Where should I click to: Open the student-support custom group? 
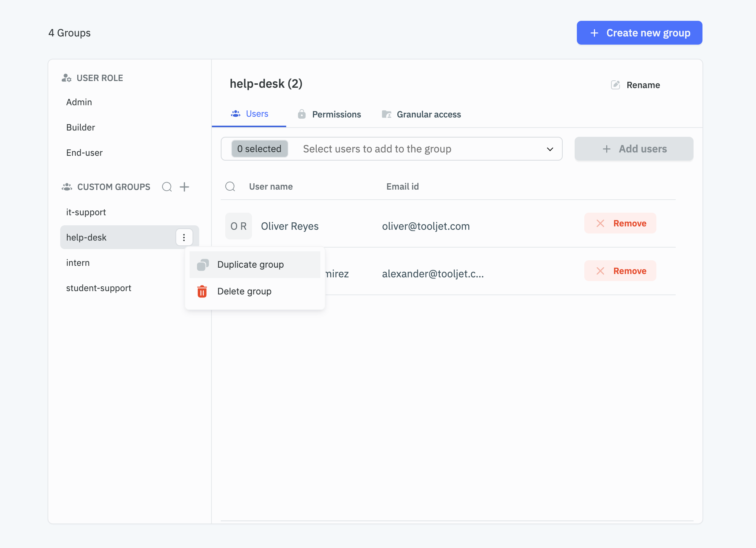pyautogui.click(x=98, y=288)
